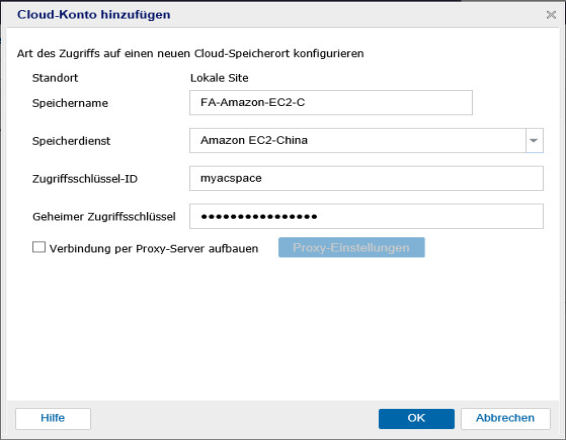Focus the Zugriffsschlüssel-ID field with myacspace
The image size is (566, 440).
point(366,178)
